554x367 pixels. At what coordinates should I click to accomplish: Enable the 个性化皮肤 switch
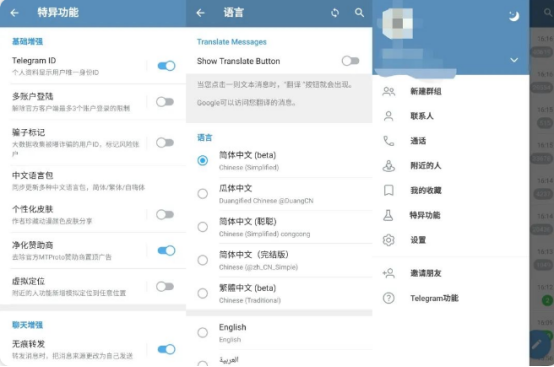coord(165,214)
